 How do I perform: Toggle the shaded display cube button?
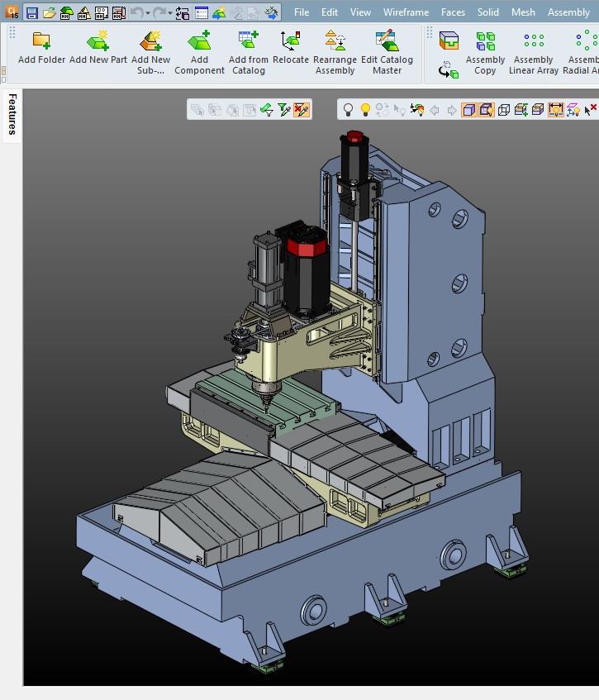[x=468, y=110]
